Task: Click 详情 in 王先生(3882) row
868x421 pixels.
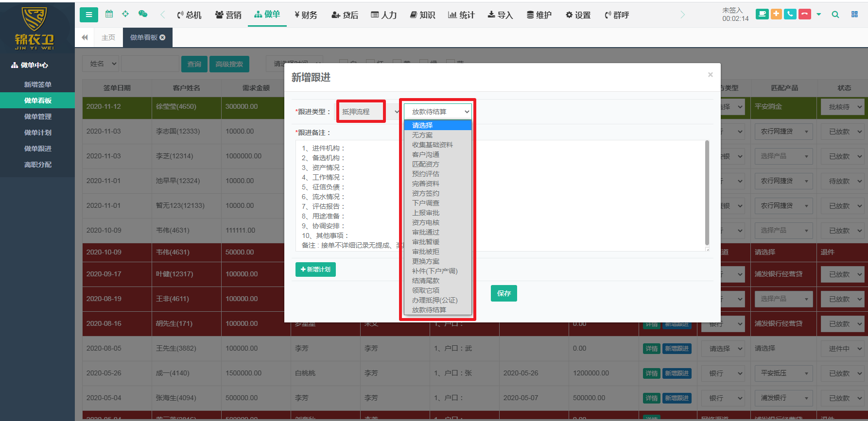Action: tap(652, 349)
